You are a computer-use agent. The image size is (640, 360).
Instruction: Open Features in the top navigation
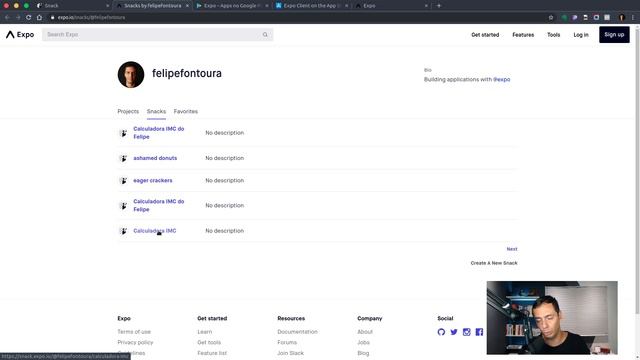523,35
